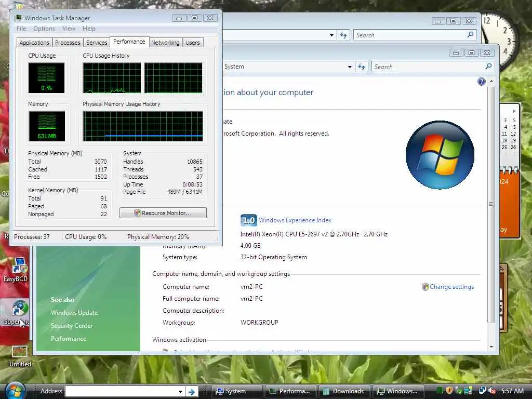
Task: Switch to Performa... taskbar button
Action: 290,391
